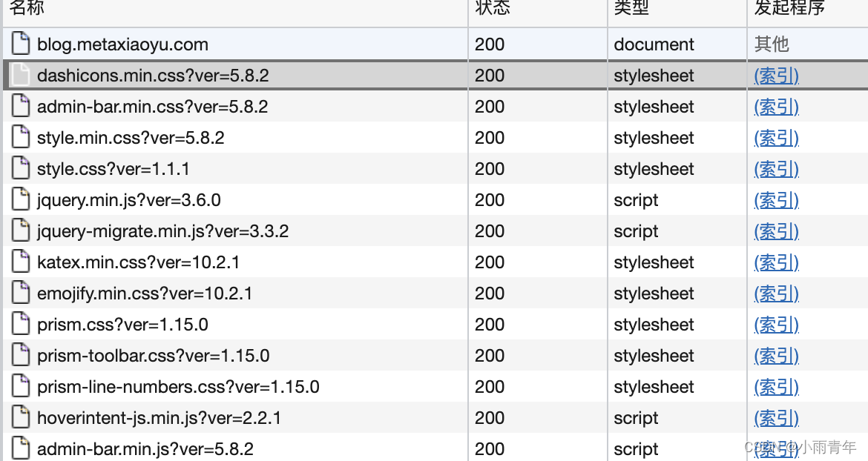Click emojify.min.css file icon
The width and height of the screenshot is (868, 461).
[22, 293]
